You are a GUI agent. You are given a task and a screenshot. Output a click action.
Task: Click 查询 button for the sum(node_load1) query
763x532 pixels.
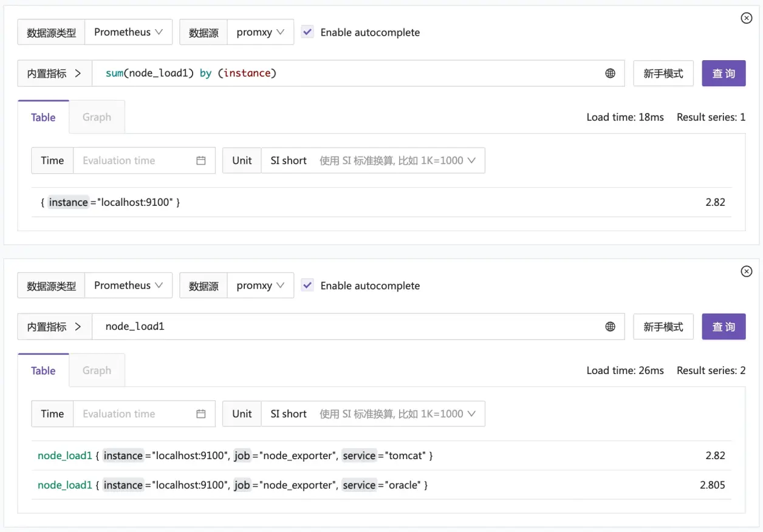(x=724, y=73)
